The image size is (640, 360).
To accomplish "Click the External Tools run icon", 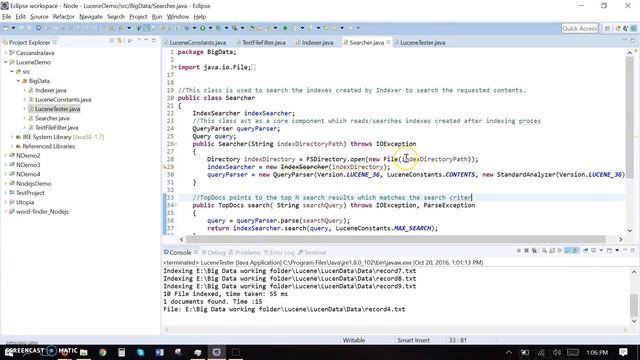I will click(235, 28).
